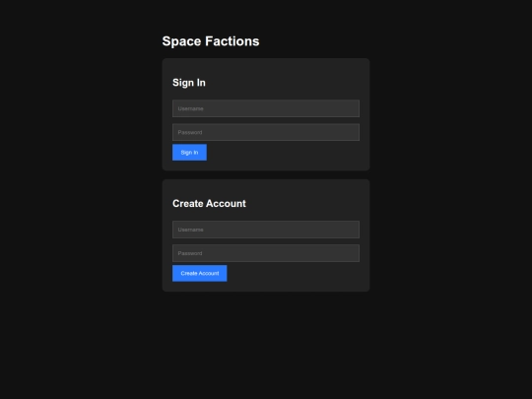The image size is (532, 399).
Task: Select the heading text above the login fields
Action: tap(189, 83)
